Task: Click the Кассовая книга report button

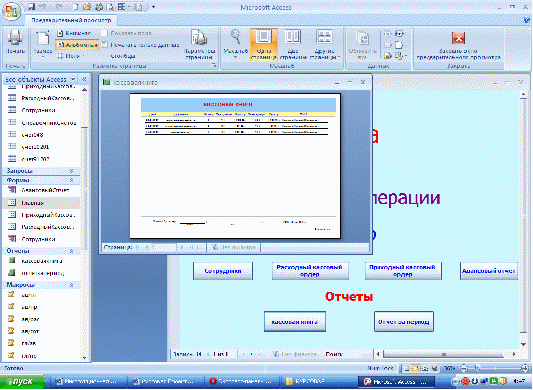Action: 295,322
